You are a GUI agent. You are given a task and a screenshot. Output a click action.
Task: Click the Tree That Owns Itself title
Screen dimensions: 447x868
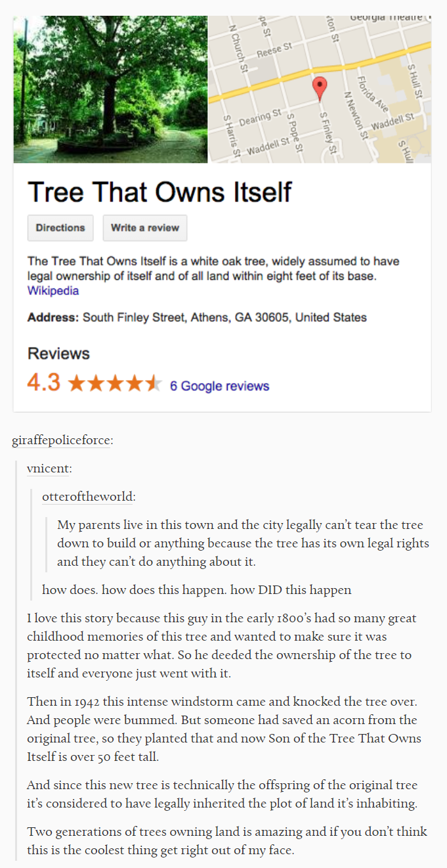(160, 192)
